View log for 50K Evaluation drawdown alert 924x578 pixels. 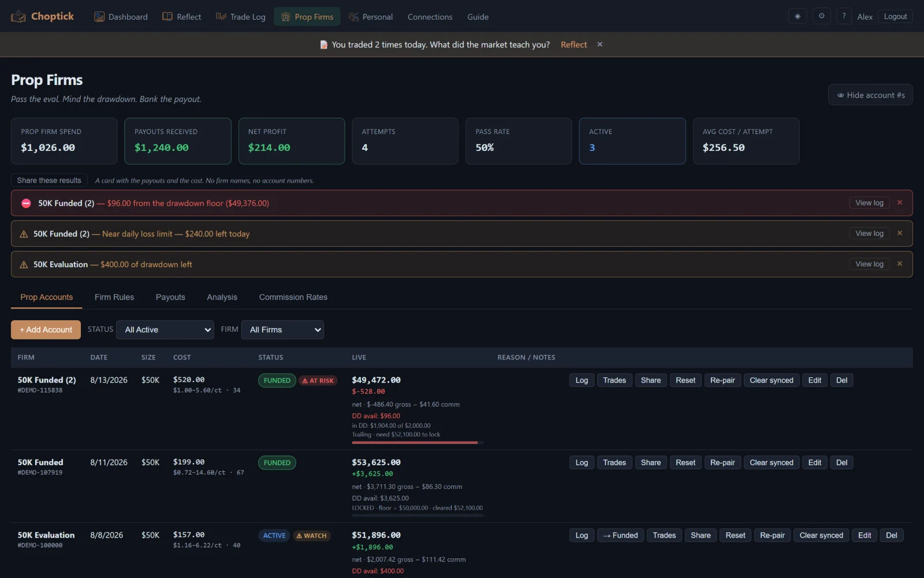click(869, 264)
